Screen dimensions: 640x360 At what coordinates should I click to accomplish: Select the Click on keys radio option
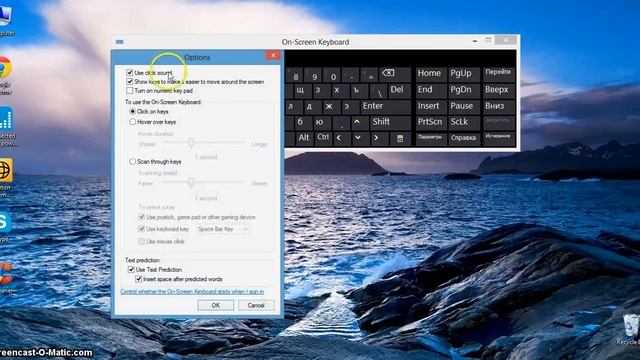(x=132, y=111)
